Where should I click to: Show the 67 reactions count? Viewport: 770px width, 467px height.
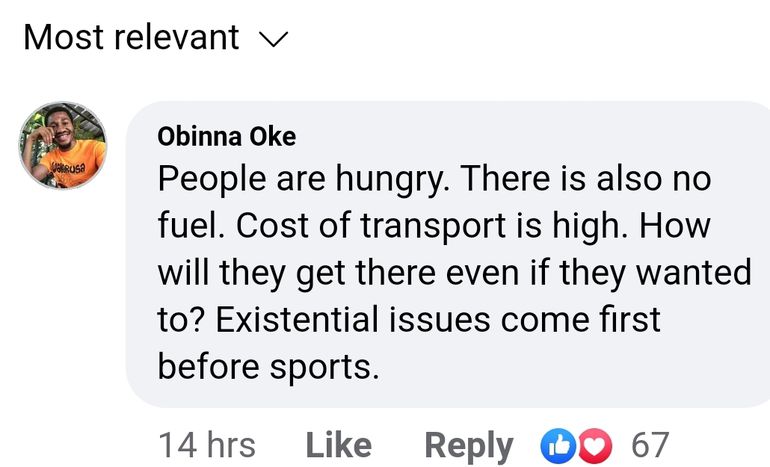[x=649, y=445]
